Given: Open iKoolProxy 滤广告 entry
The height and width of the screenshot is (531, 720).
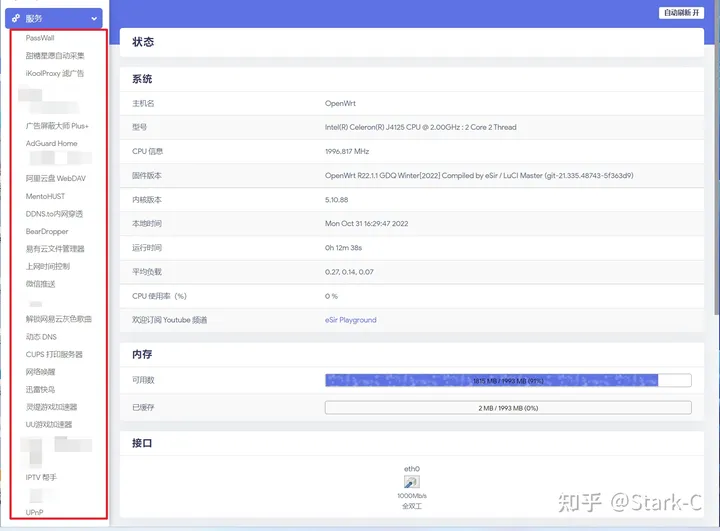Looking at the screenshot, I should pyautogui.click(x=55, y=73).
